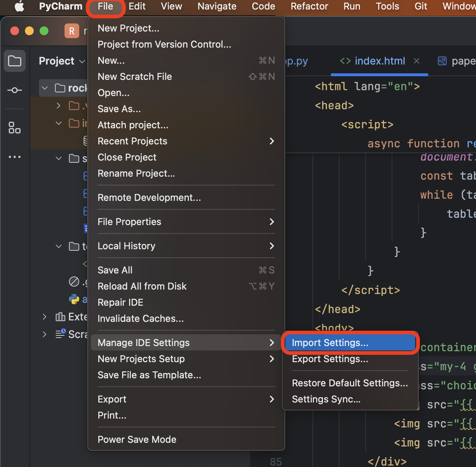Select Repair IDE
This screenshot has height=467, width=476.
(186, 302)
